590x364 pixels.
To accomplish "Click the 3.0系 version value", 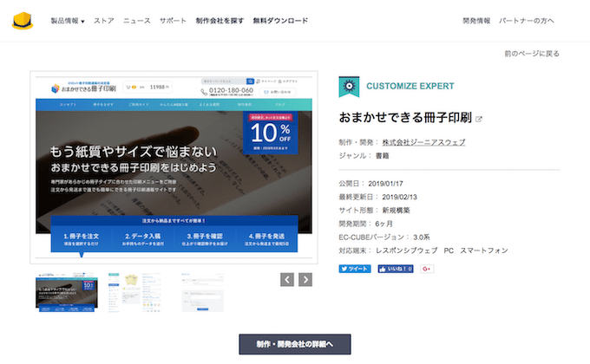I will click(422, 237).
